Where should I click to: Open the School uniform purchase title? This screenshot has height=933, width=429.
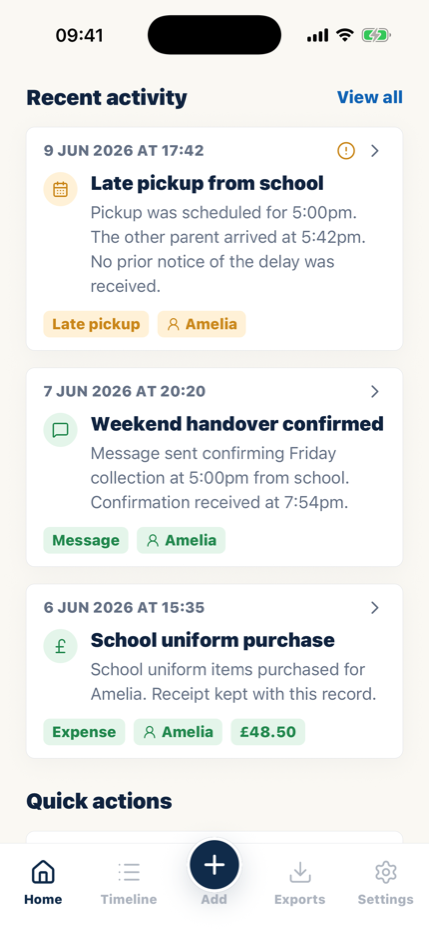(212, 640)
